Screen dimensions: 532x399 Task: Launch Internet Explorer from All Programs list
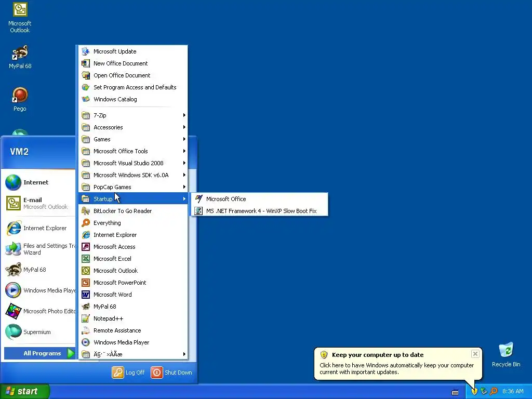tap(133, 235)
